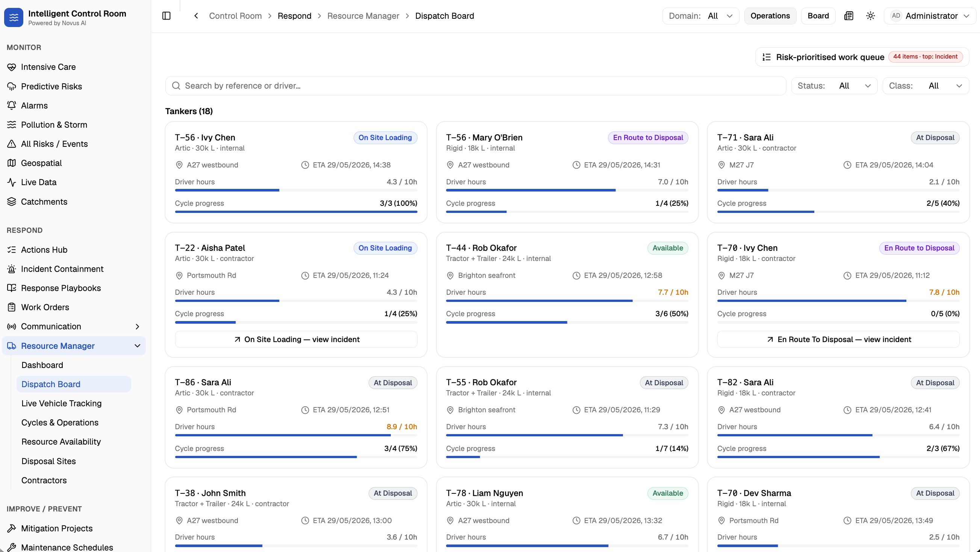Toggle the sidebar panel icon
Image resolution: width=980 pixels, height=552 pixels.
pos(166,16)
